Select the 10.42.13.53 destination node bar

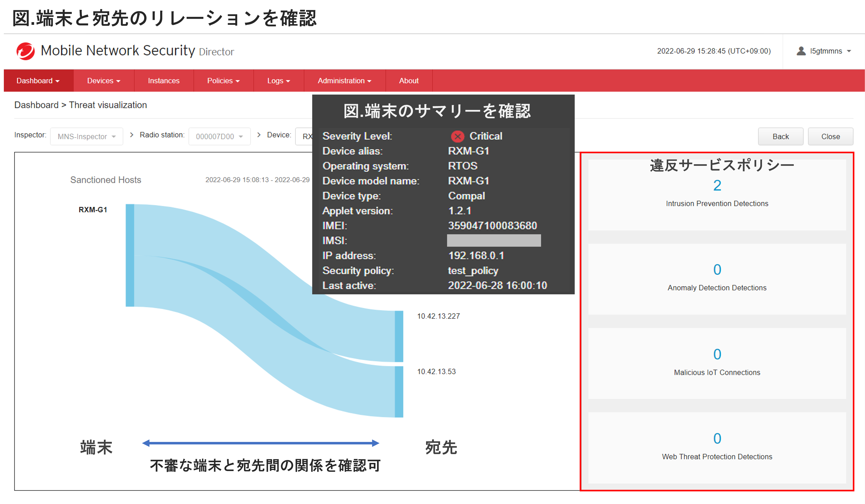click(x=399, y=392)
